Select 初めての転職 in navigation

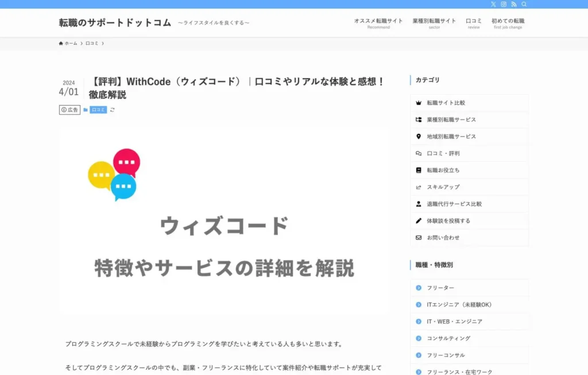[508, 23]
